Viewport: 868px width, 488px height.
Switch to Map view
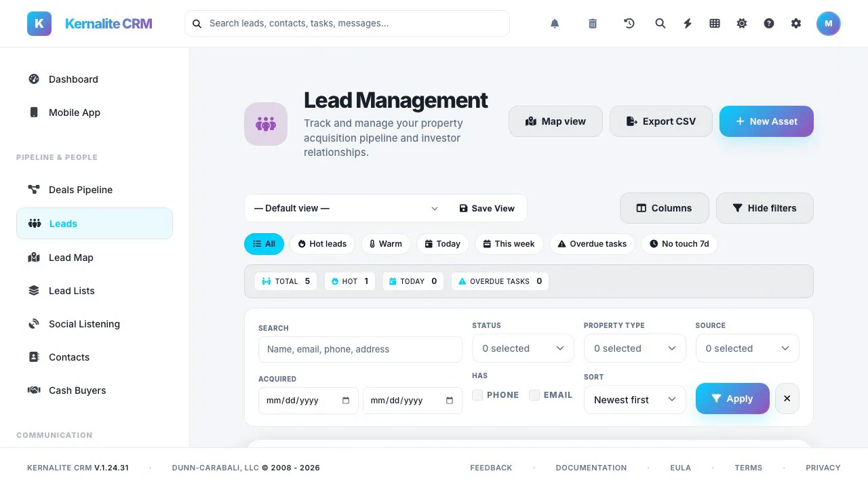click(x=555, y=121)
